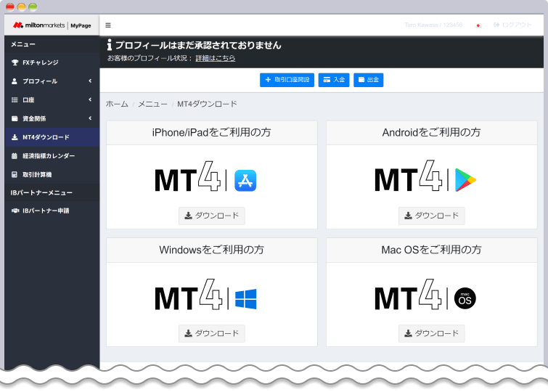The image size is (548, 392).
Task: Select MT4ダウンロード in the sidebar
Action: click(x=52, y=137)
